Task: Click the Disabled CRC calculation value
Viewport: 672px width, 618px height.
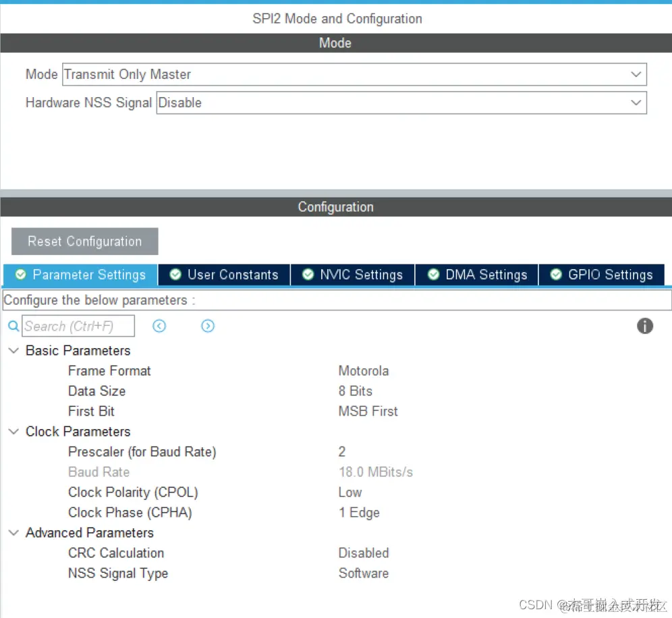Action: (364, 553)
